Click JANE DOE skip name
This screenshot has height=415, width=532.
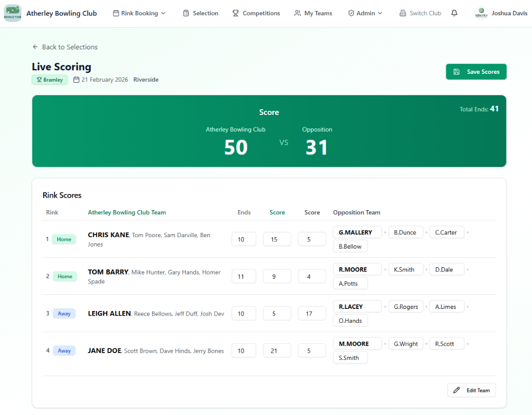click(104, 351)
